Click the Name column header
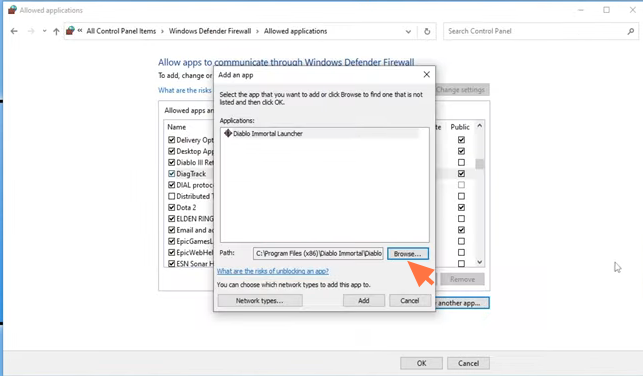The height and width of the screenshot is (376, 643). pos(176,127)
